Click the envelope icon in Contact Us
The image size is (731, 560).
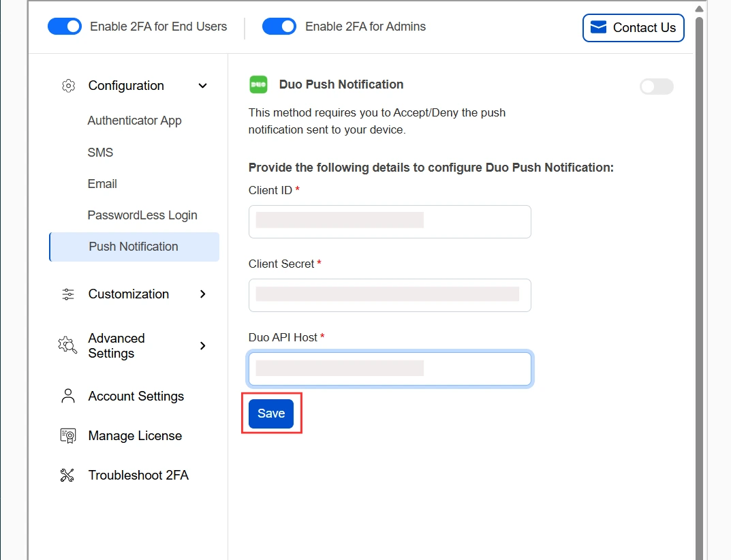(599, 27)
